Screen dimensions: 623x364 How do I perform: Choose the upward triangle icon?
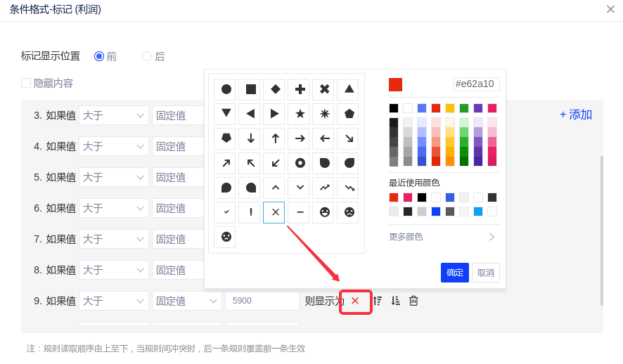349,89
